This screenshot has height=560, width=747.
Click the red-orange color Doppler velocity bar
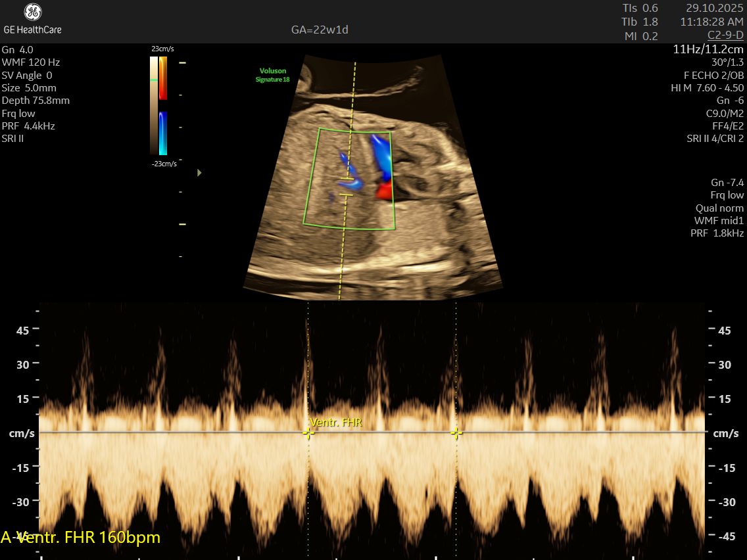point(162,78)
